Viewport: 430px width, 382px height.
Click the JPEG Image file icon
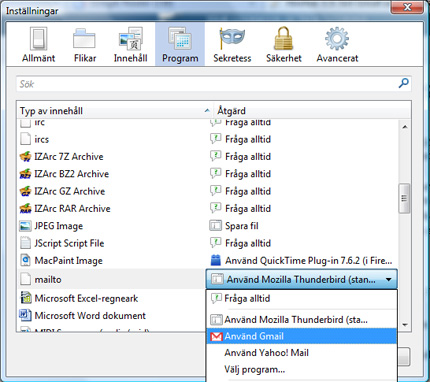click(x=26, y=226)
